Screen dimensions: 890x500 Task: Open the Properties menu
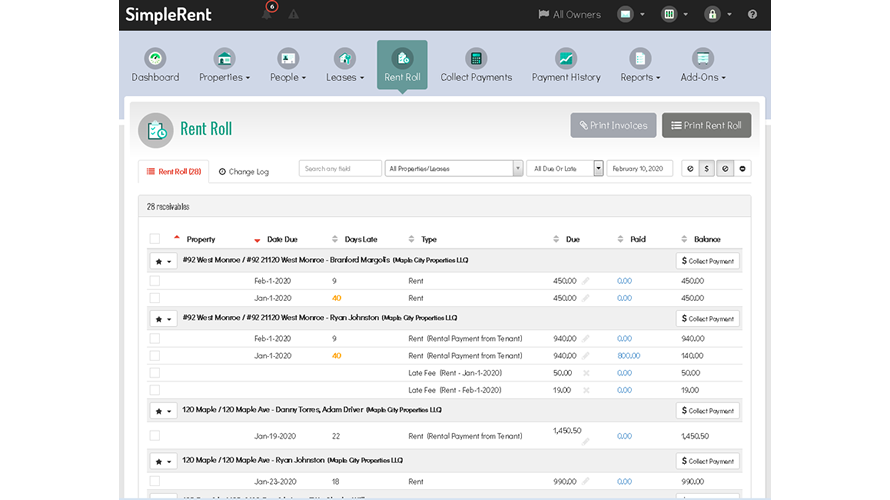click(224, 65)
